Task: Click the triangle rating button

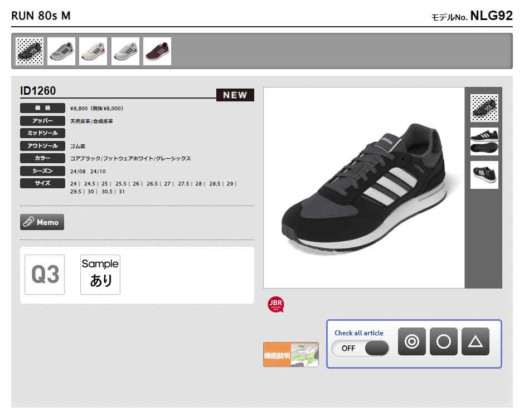Action: [475, 341]
